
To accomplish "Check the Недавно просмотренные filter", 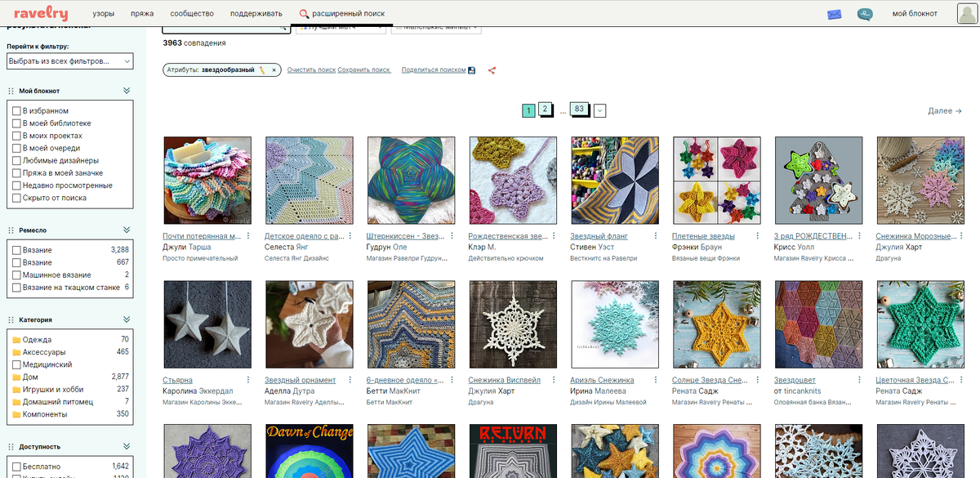I will pos(16,185).
